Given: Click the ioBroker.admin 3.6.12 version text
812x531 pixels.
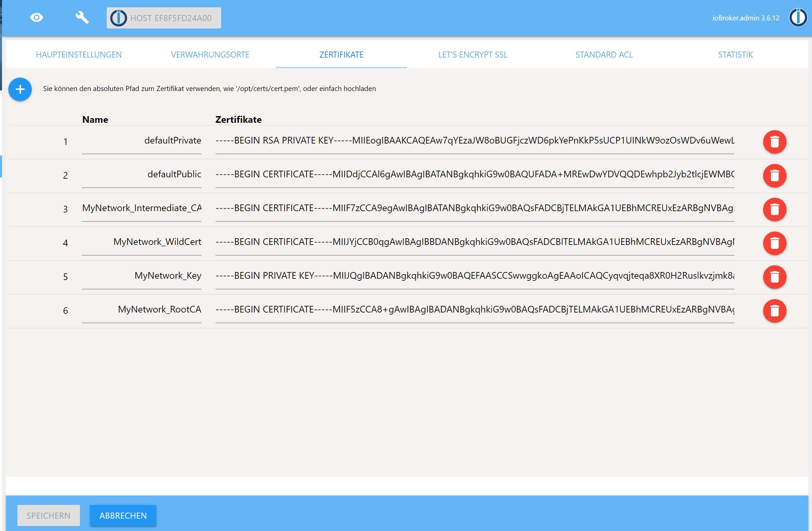Looking at the screenshot, I should (746, 18).
